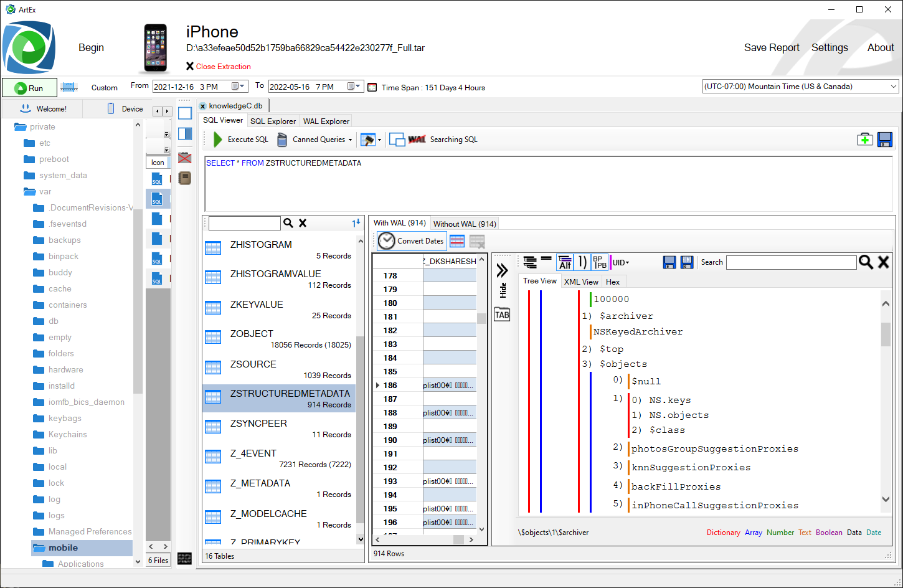Viewport: 903px width, 588px height.
Task: Click the magnifier icon in the table filter
Action: (288, 223)
